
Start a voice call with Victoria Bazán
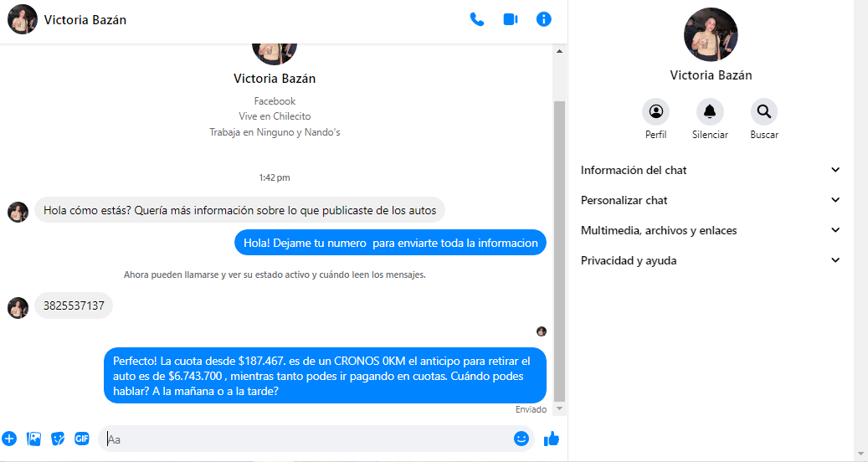tap(476, 19)
